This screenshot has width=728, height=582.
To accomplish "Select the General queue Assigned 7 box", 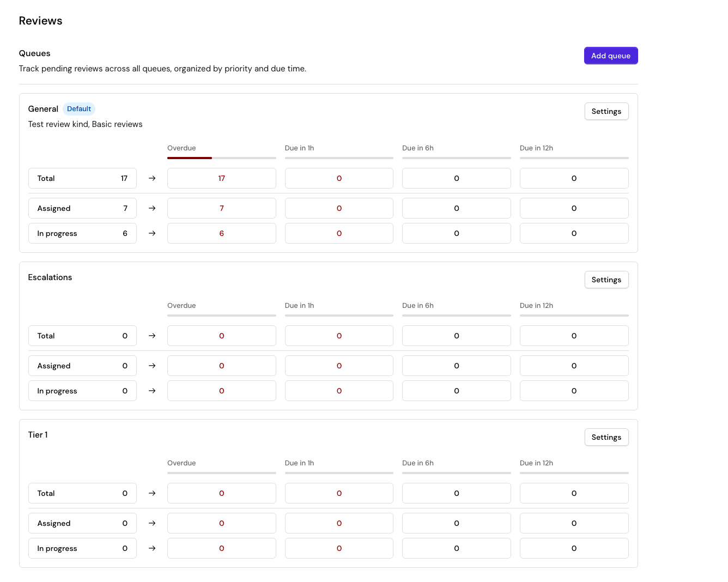I will click(x=82, y=208).
